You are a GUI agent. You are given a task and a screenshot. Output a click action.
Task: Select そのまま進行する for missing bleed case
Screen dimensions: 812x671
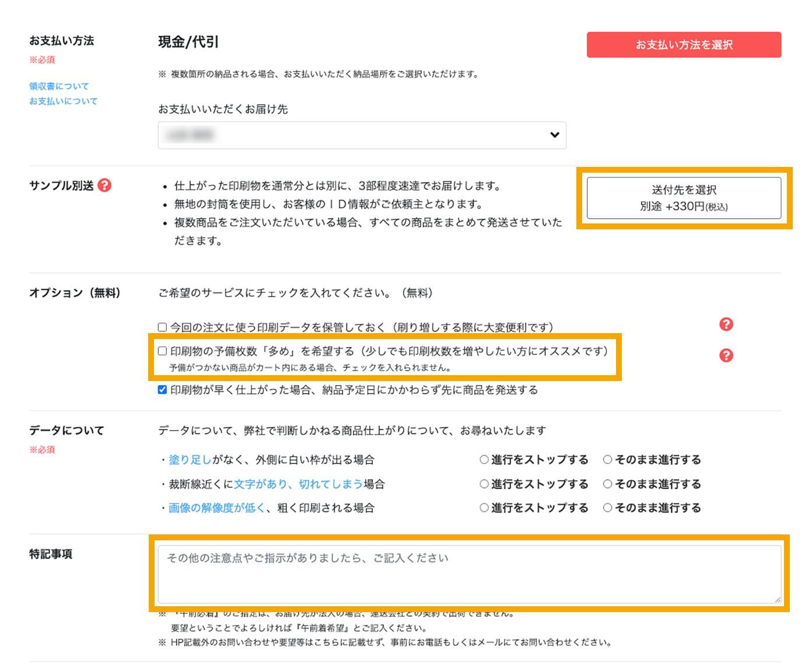[x=607, y=459]
